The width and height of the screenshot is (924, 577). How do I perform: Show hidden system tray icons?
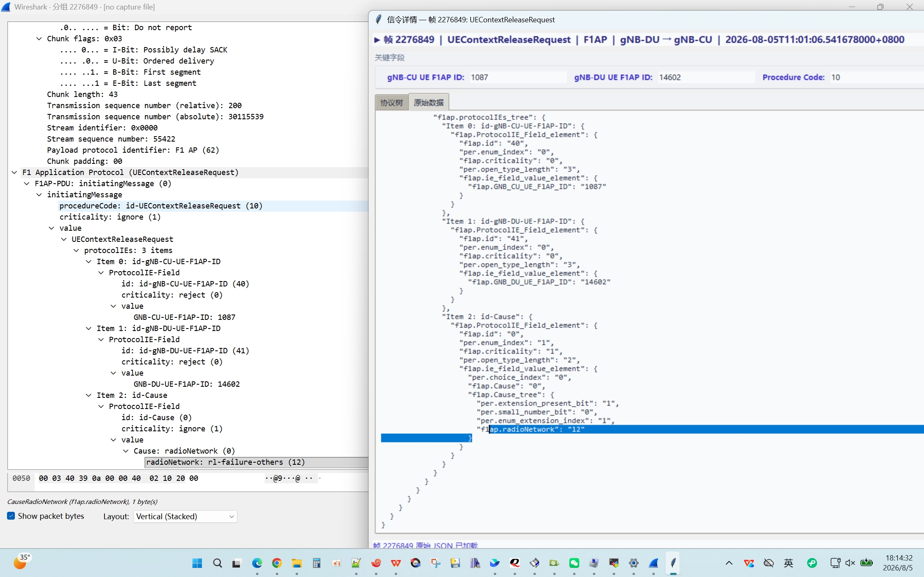coord(729,563)
